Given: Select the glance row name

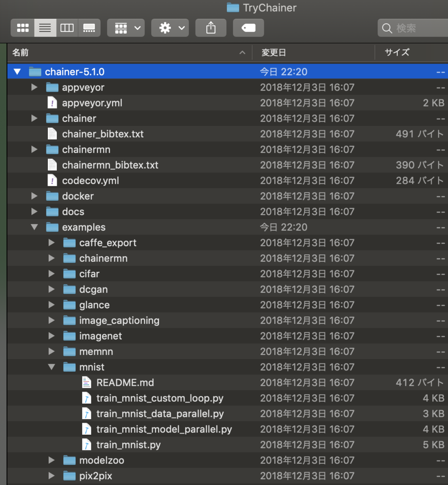Looking at the screenshot, I should coord(94,305).
